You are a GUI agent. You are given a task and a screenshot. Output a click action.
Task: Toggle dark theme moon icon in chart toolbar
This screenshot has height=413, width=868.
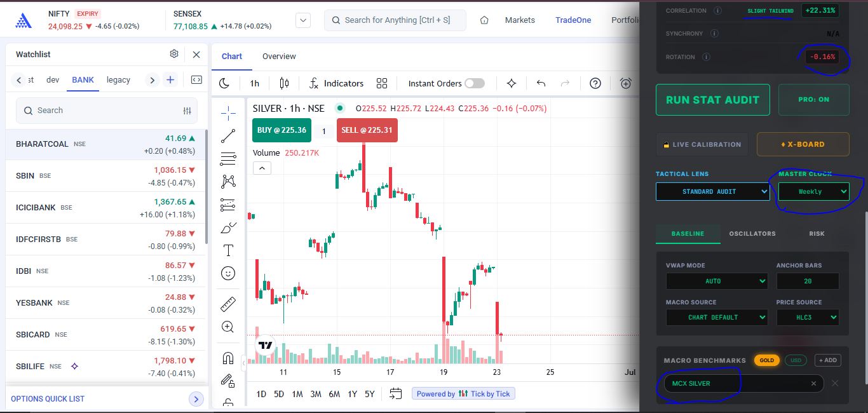(x=224, y=83)
